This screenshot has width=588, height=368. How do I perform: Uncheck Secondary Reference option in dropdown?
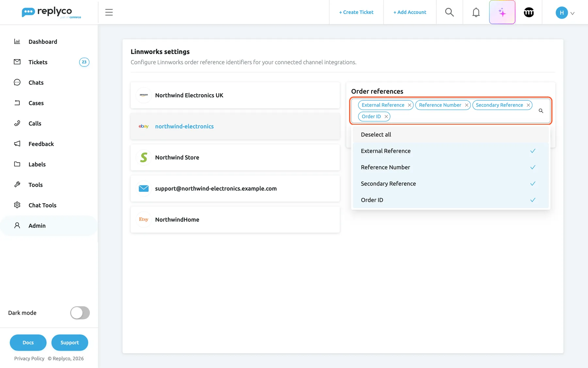[451, 184]
